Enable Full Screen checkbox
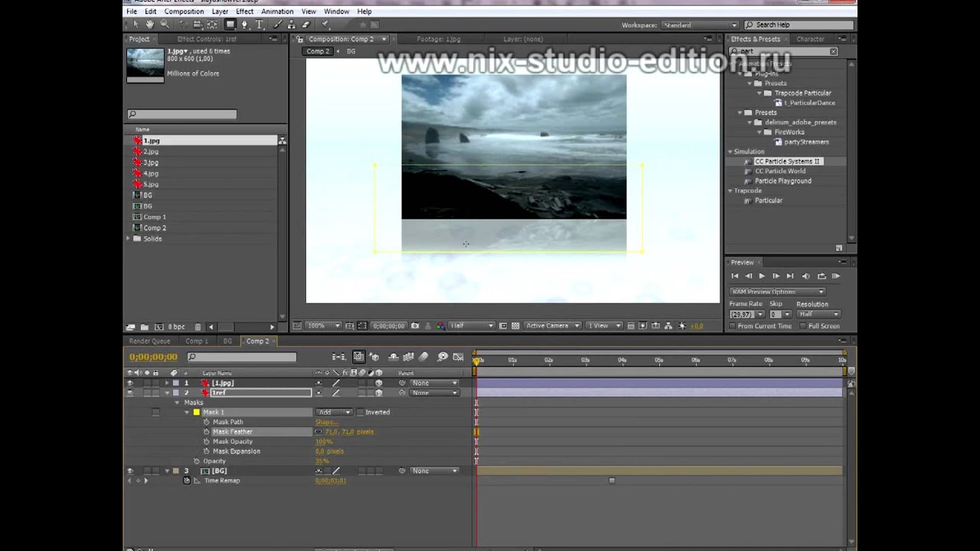This screenshot has width=980, height=551. pyautogui.click(x=802, y=326)
